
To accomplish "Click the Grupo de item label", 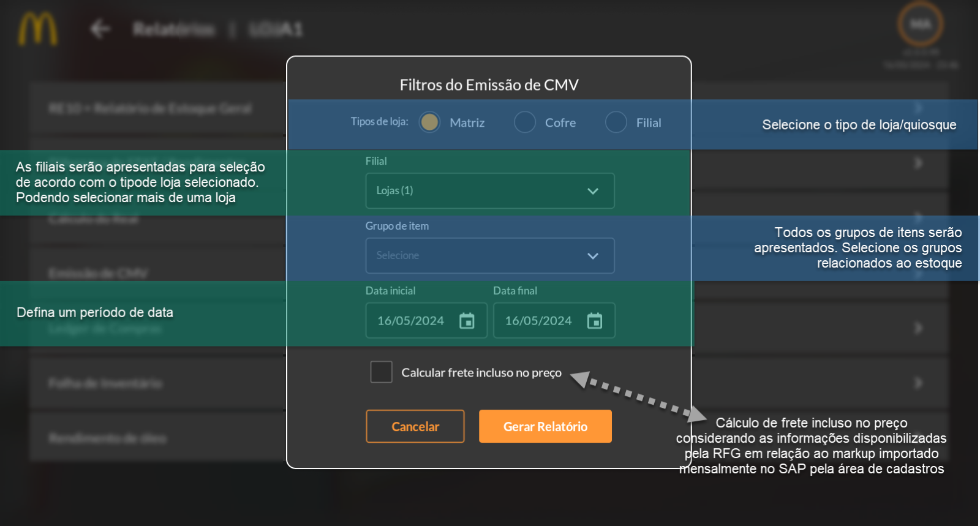I will [x=397, y=226].
